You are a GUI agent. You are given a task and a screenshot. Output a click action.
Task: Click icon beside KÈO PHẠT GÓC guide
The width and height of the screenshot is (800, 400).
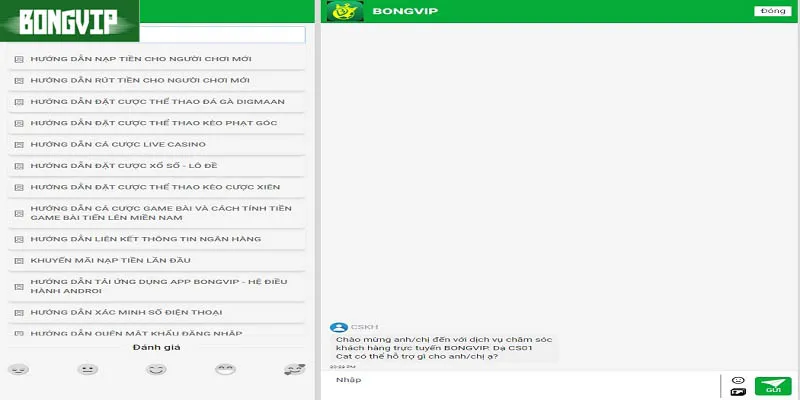click(19, 123)
